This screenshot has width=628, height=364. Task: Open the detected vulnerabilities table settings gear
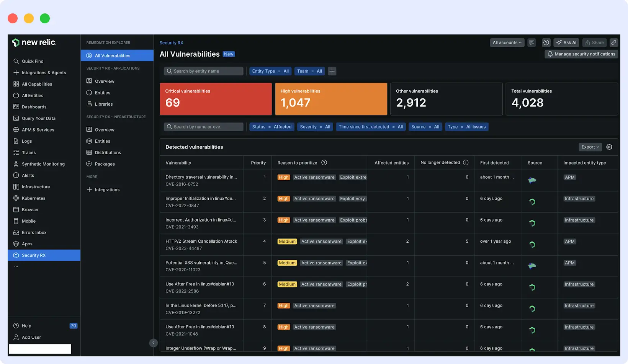(609, 147)
